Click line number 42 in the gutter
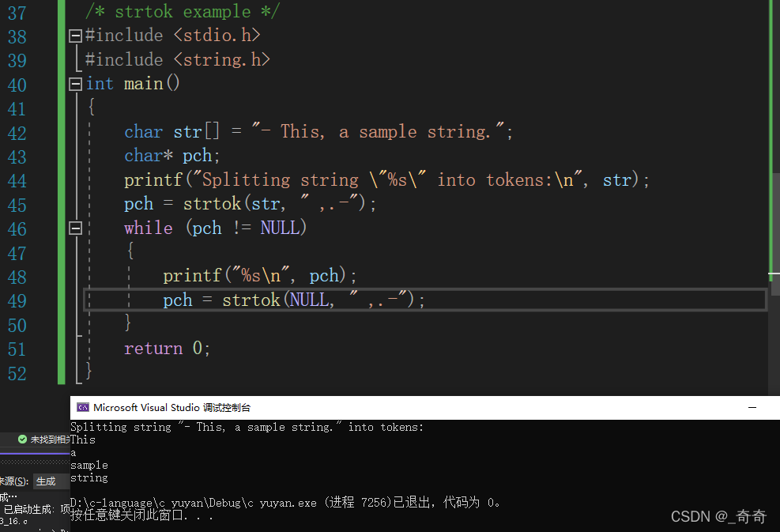Viewport: 780px width, 532px height. 17,133
